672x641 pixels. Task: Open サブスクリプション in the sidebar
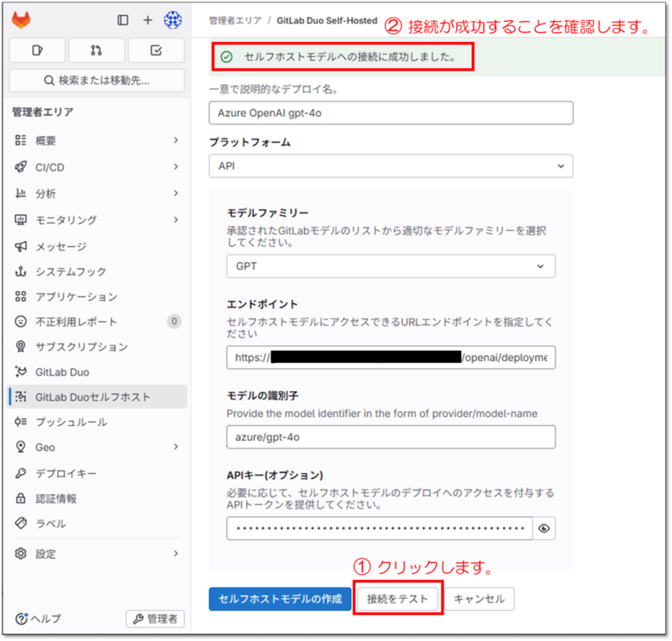click(x=97, y=346)
